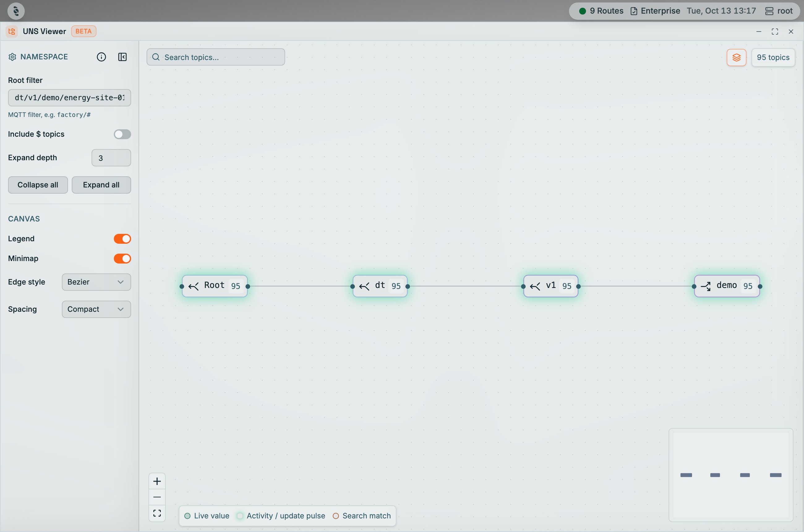
Task: Turn off the Legend switch
Action: pos(122,239)
